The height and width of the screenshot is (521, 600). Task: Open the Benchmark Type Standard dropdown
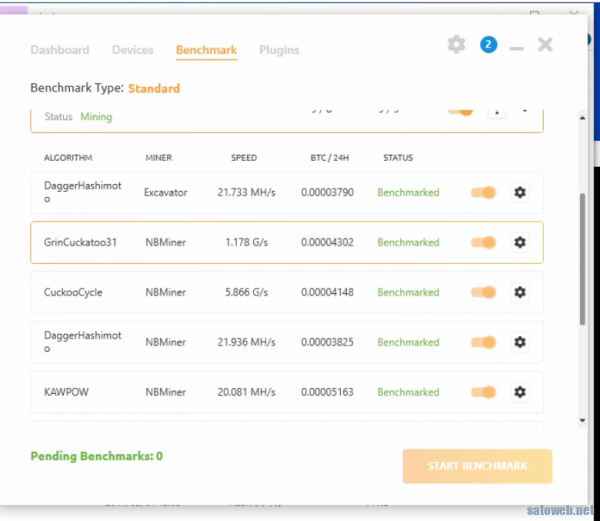(x=154, y=88)
